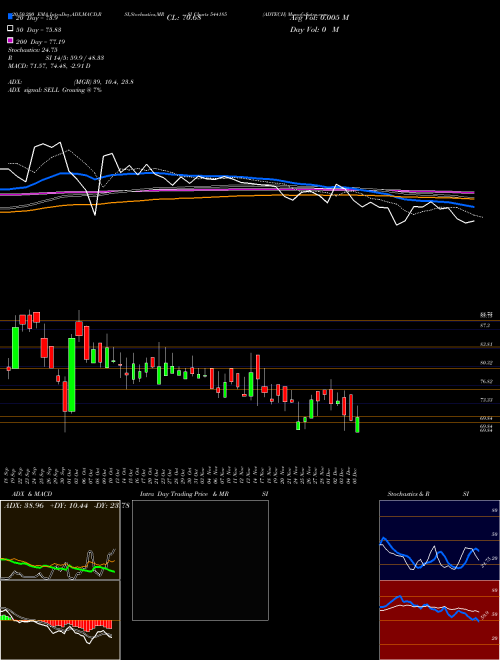Click the blue stochastics chart panel
Viewport: 500px width, 660px height.
[x=439, y=540]
